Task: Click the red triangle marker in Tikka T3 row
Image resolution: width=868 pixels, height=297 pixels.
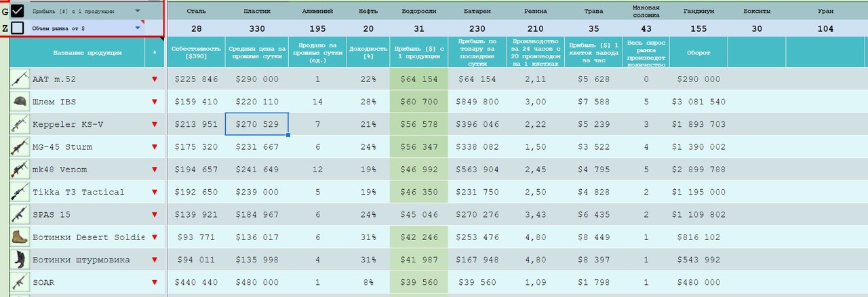Action: [155, 193]
